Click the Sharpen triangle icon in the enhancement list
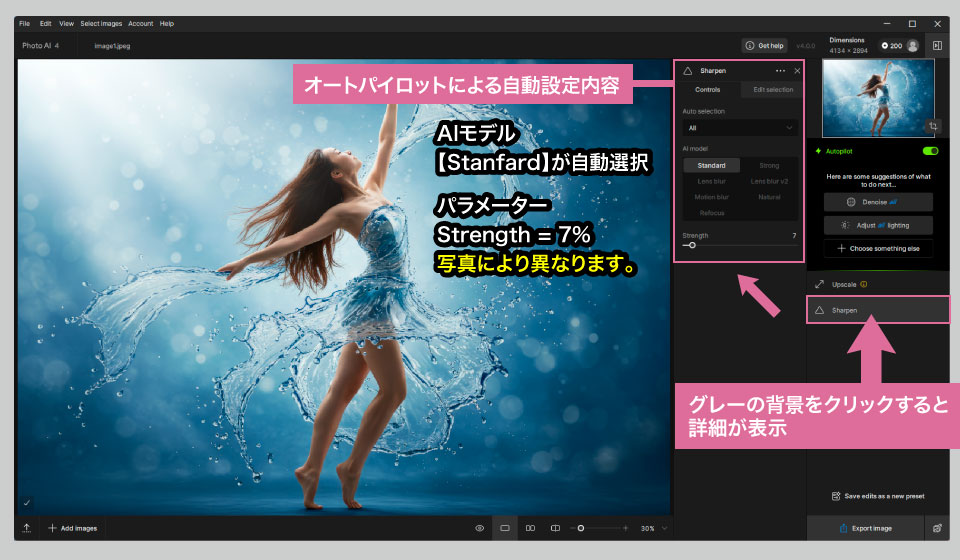 click(x=819, y=310)
